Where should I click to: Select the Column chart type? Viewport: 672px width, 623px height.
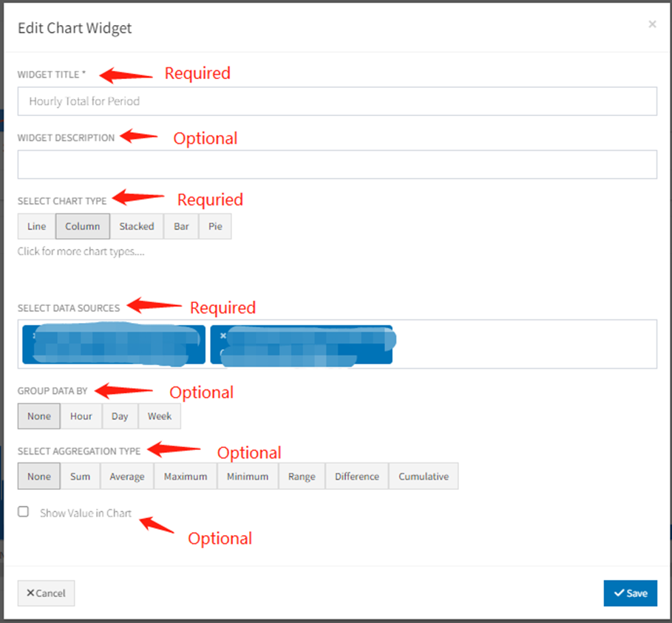click(82, 226)
